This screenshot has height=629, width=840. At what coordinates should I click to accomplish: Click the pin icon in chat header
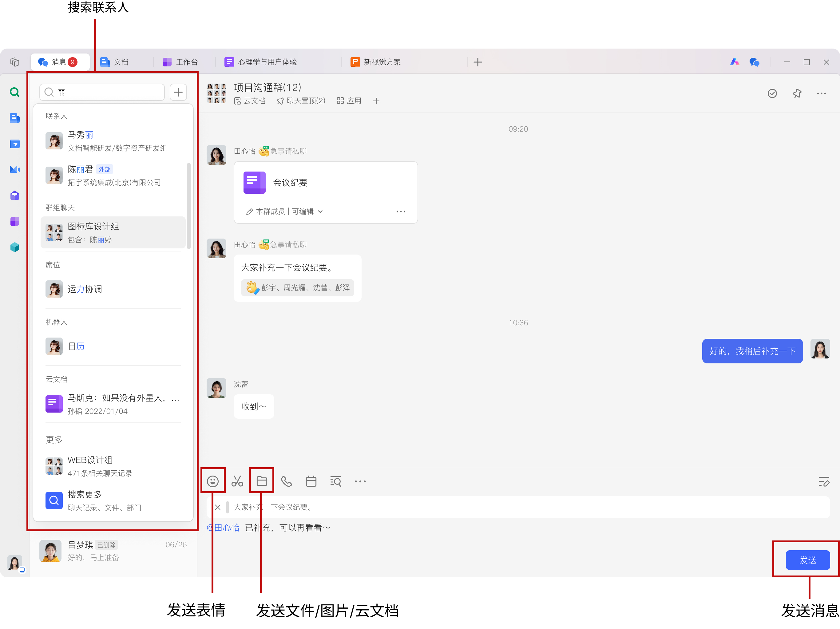coord(797,93)
